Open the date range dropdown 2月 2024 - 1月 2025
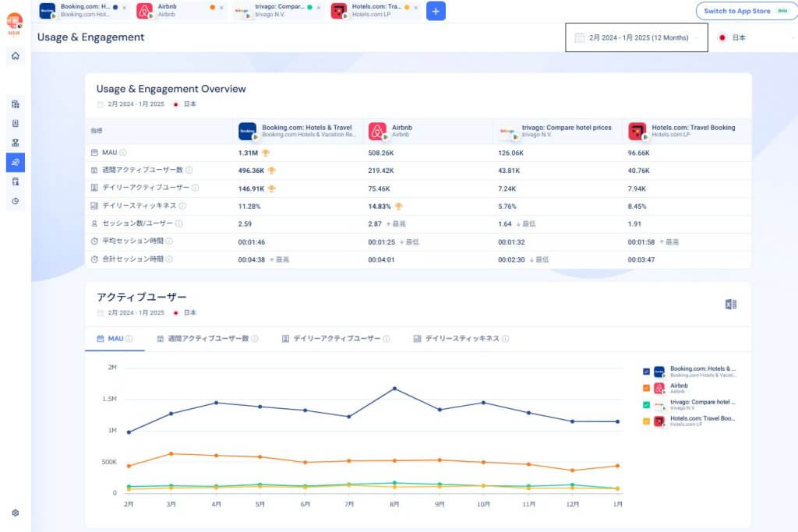Screen dimensions: 798x532 tap(636, 37)
